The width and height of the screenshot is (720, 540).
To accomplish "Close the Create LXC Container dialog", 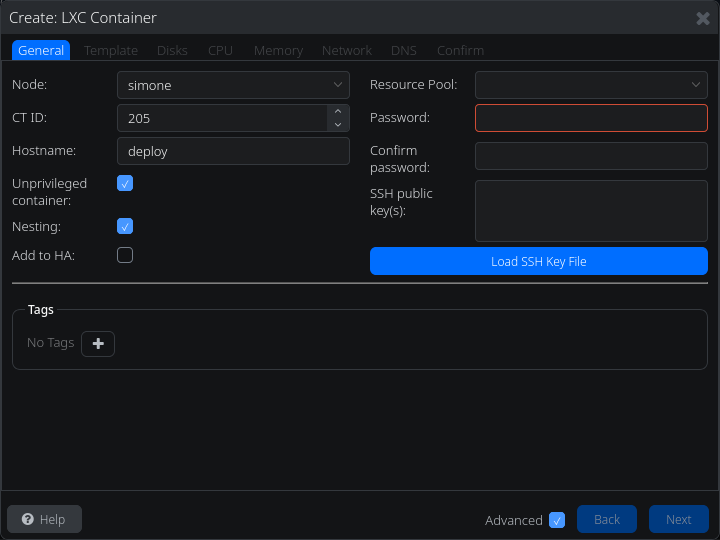I will click(x=703, y=18).
